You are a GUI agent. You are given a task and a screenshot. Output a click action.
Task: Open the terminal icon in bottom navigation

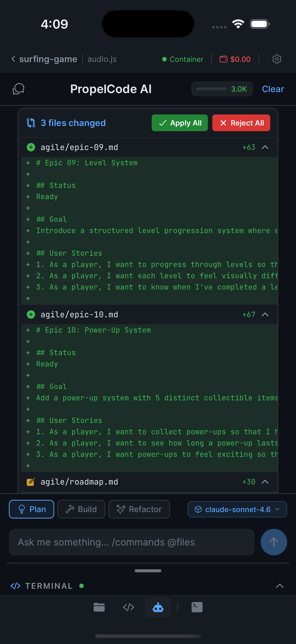coord(197,607)
